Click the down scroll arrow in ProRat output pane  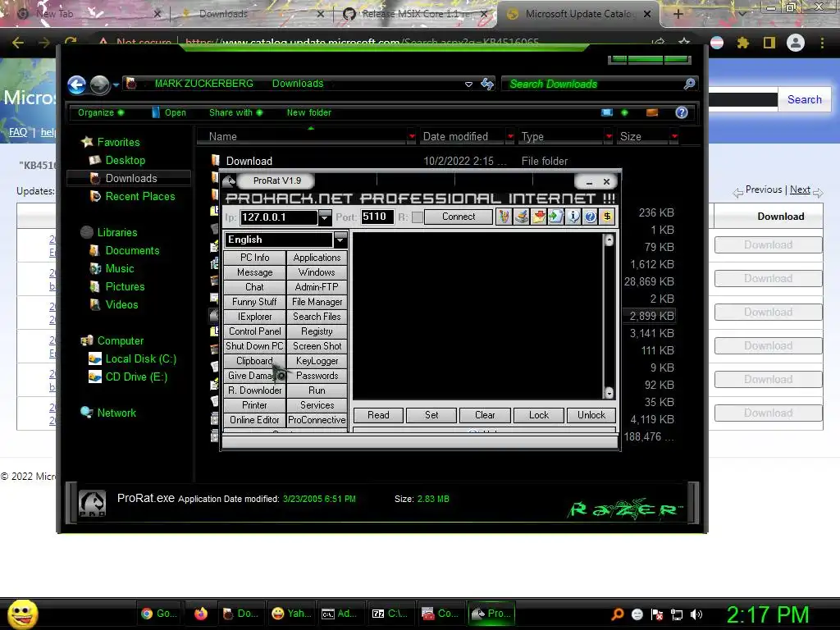coord(609,393)
